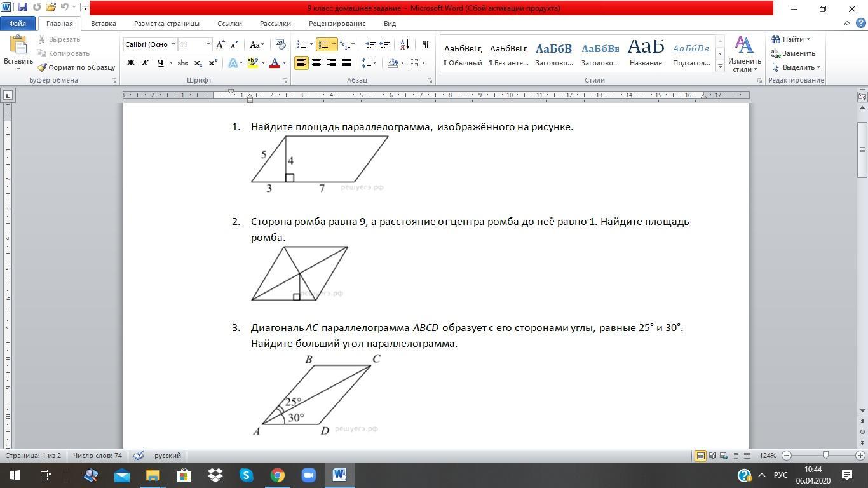
Task: Align text left
Action: click(301, 63)
